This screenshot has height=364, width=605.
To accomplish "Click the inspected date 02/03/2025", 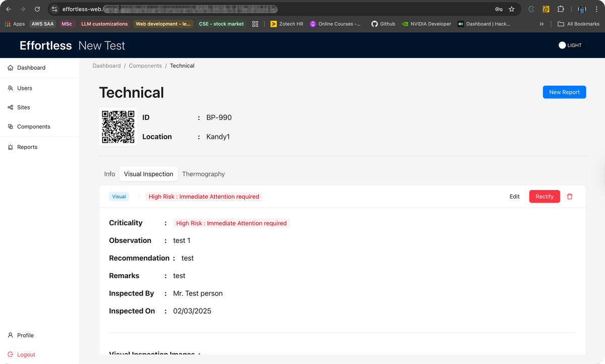I will (x=192, y=311).
